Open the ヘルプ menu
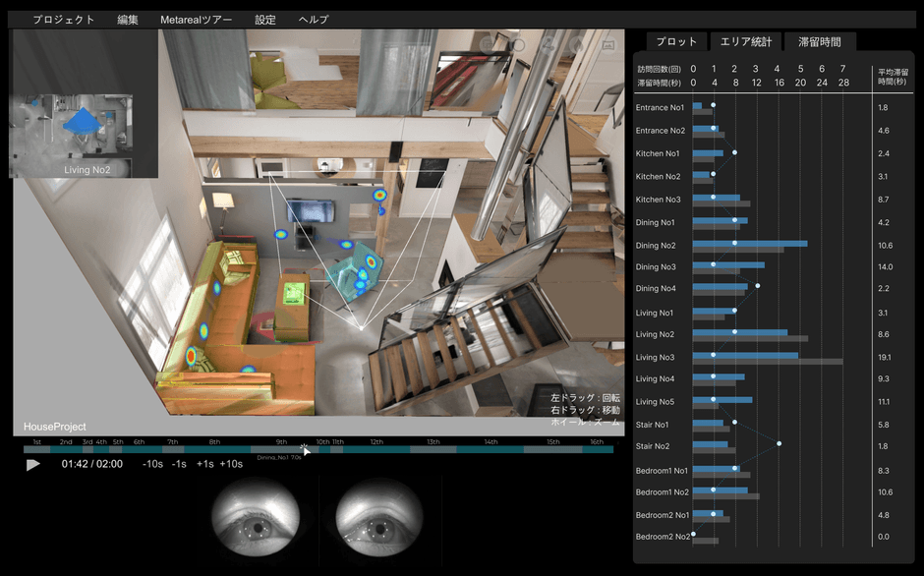This screenshot has width=924, height=576. pyautogui.click(x=314, y=20)
